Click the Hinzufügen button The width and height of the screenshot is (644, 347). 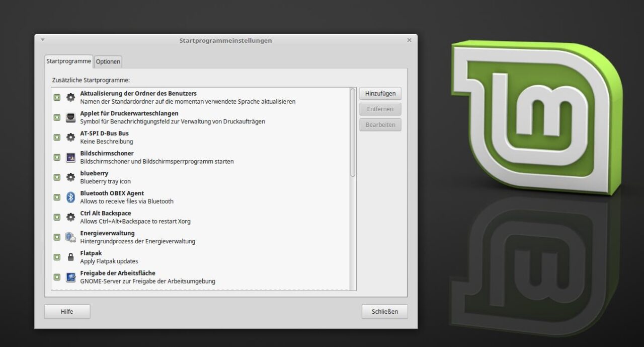tap(380, 93)
